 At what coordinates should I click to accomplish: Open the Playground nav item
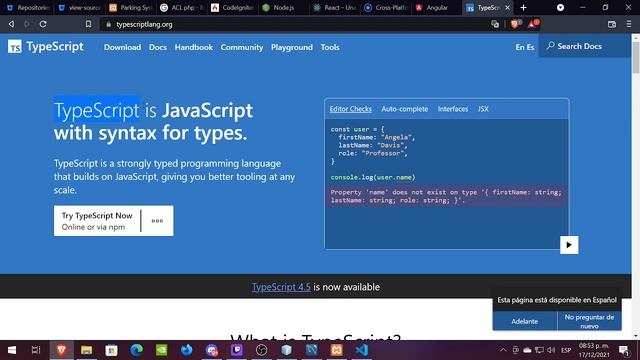291,47
